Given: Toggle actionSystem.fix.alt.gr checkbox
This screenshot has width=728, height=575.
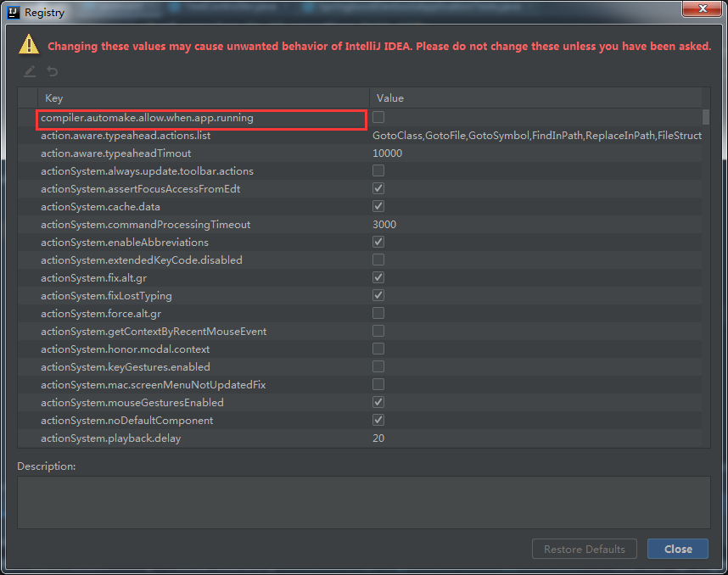Looking at the screenshot, I should pyautogui.click(x=378, y=277).
